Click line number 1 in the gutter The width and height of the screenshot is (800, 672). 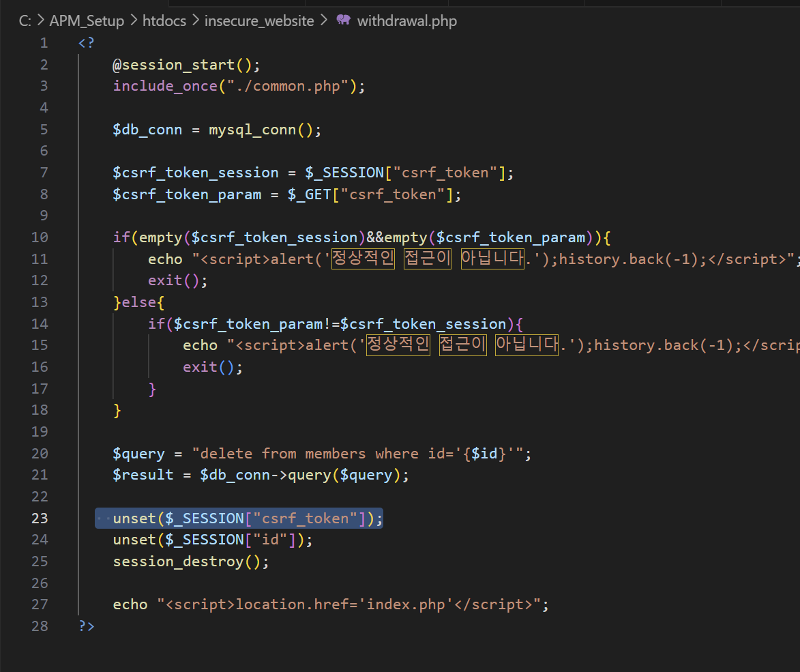(x=44, y=43)
